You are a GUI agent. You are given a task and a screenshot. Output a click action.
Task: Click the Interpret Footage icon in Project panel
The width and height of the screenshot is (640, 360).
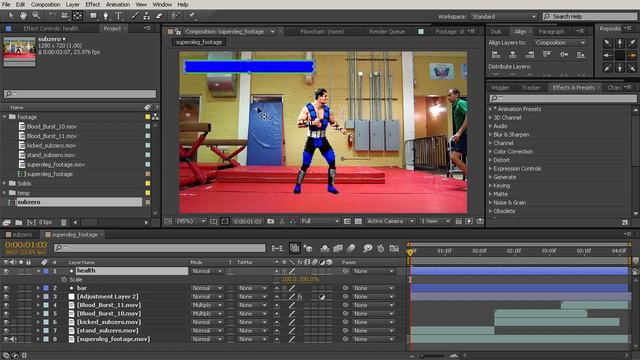point(6,222)
